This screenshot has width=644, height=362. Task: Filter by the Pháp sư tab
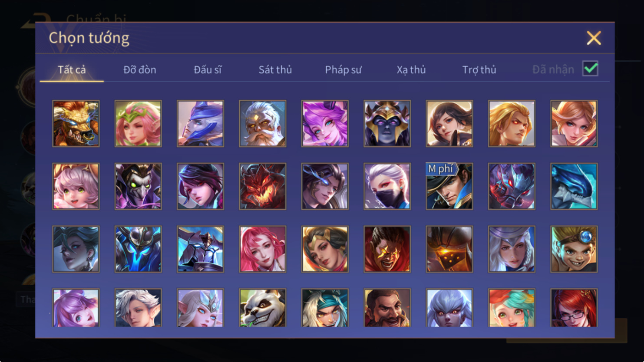coord(343,69)
